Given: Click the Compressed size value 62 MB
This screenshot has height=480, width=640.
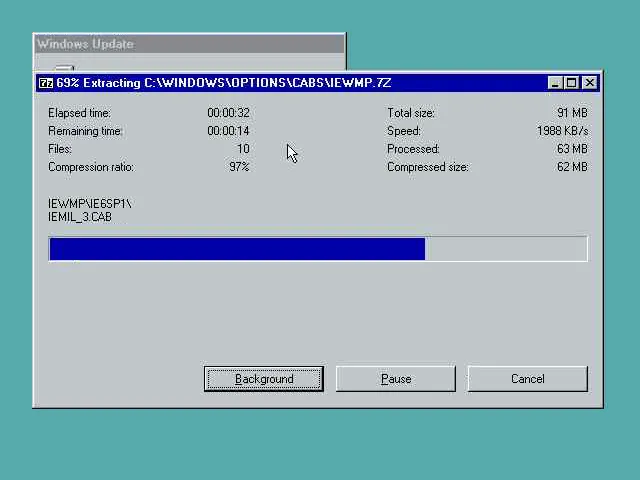Looking at the screenshot, I should pos(572,167).
